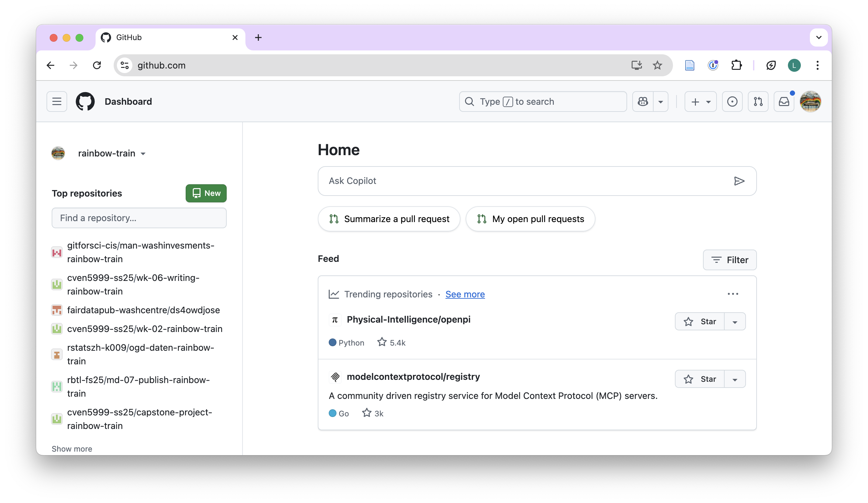Click the Find a repository input field
This screenshot has width=868, height=503.
(139, 218)
